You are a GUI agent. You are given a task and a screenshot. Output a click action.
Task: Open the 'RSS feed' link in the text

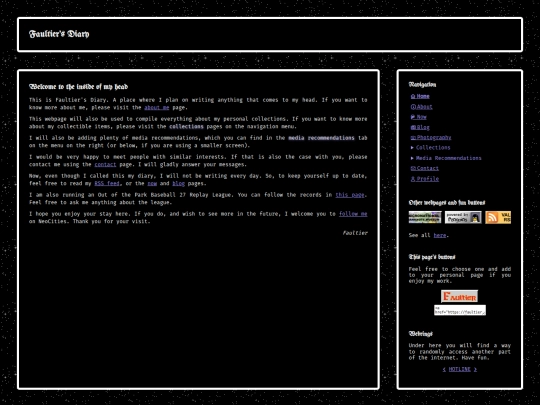point(107,183)
